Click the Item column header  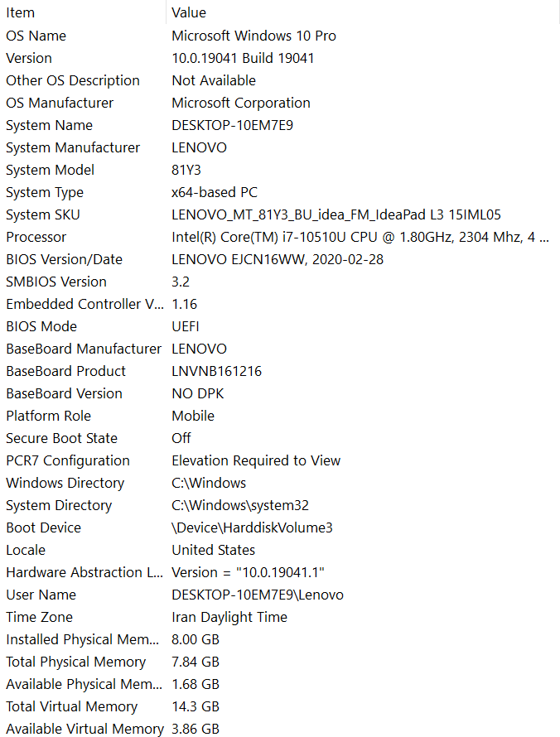click(83, 12)
